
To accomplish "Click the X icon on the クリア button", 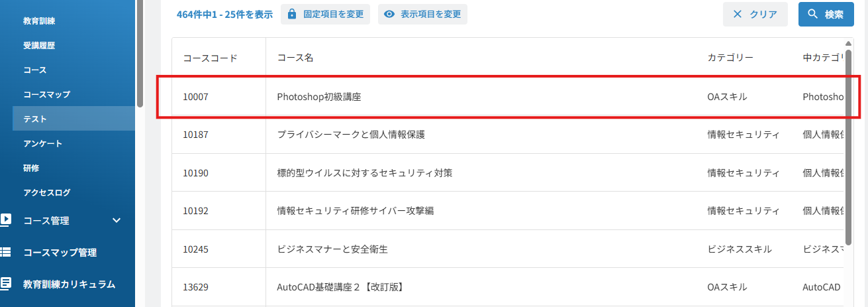I will 737,15.
